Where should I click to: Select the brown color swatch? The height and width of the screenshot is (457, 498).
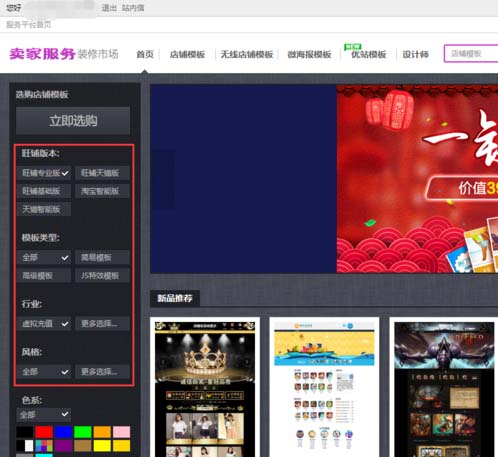(83, 446)
